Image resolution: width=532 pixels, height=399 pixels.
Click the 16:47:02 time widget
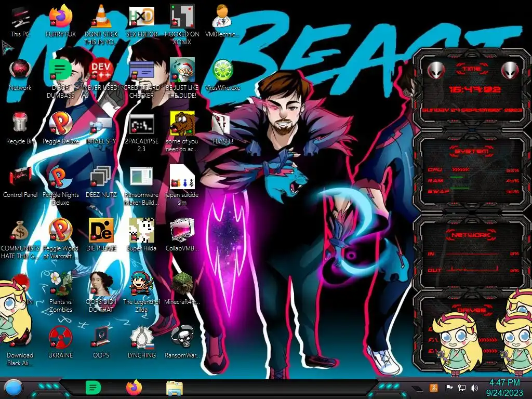click(474, 89)
